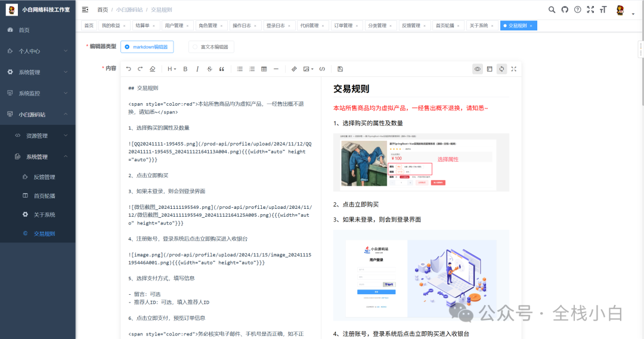Viewport: 644px width, 339px height.
Task: Insert a table in the editor
Action: pos(264,69)
